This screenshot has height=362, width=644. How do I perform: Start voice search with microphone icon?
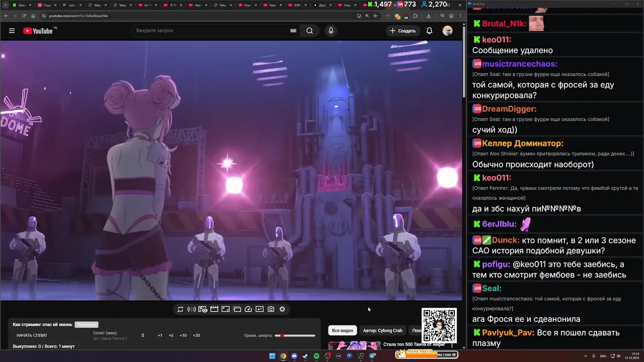click(x=331, y=31)
